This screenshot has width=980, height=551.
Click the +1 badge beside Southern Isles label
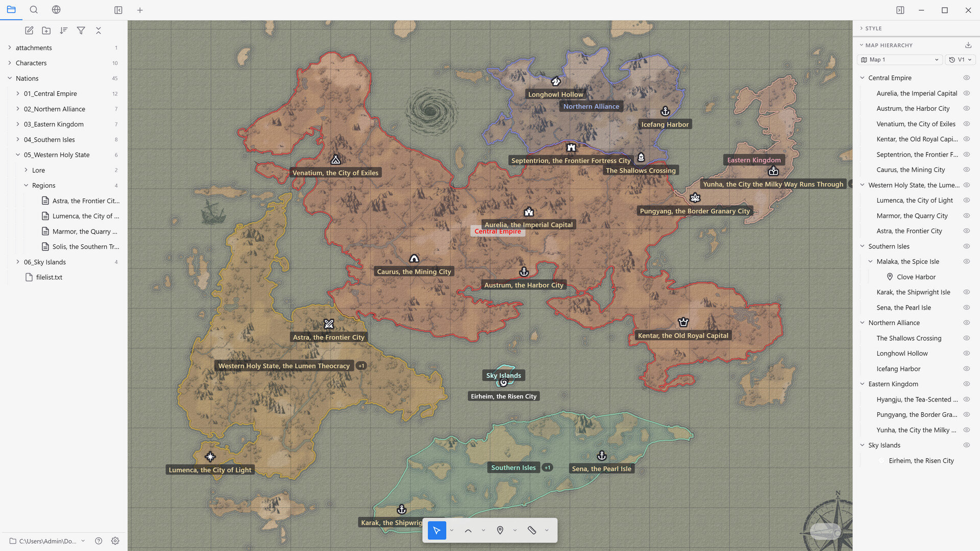[x=547, y=467]
